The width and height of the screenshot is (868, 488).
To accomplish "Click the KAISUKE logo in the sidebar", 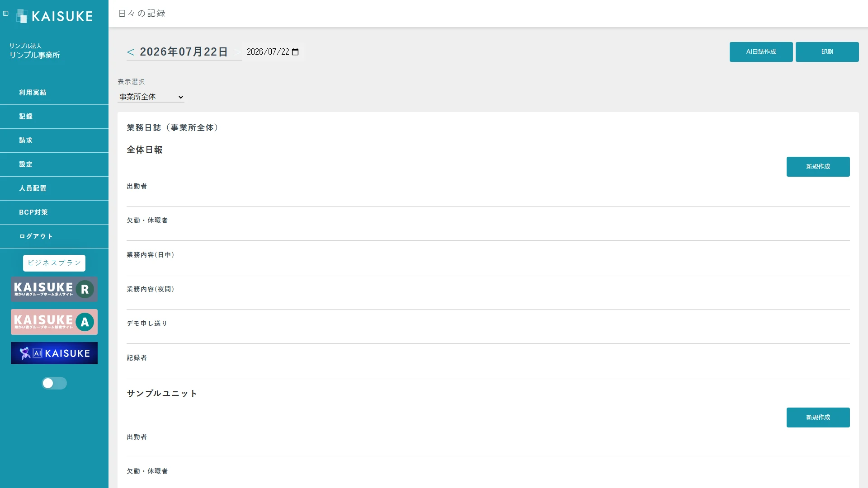I will pyautogui.click(x=54, y=16).
